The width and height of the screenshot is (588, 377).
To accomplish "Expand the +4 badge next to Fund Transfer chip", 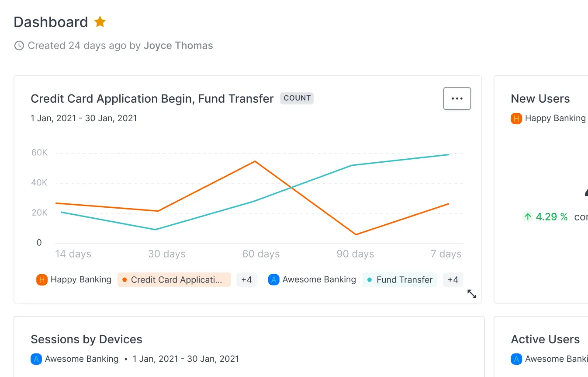I will pos(453,279).
